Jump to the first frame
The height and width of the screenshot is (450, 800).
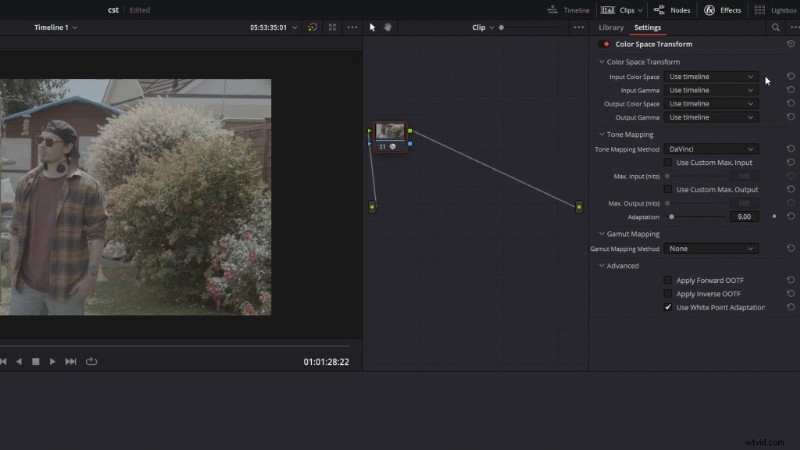4,361
